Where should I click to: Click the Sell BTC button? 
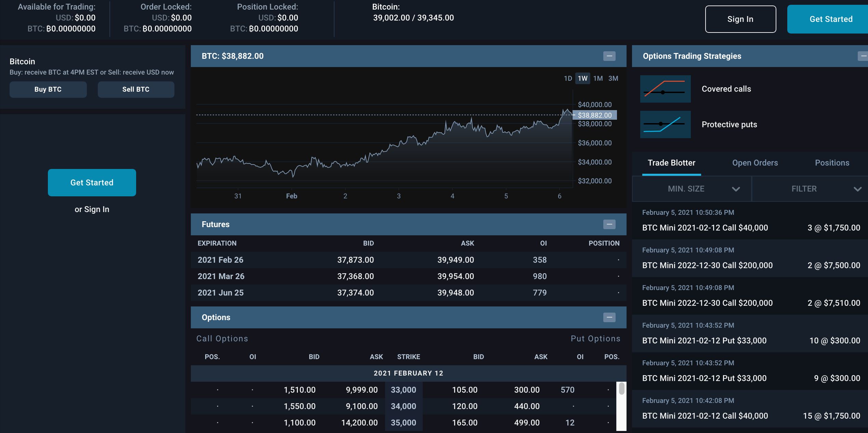pyautogui.click(x=136, y=89)
